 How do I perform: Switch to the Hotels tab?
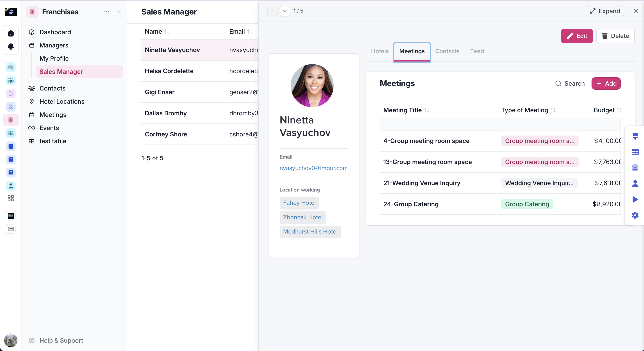click(380, 51)
